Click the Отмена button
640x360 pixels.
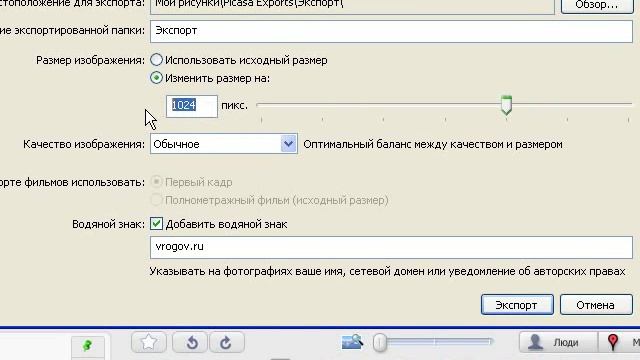[596, 305]
